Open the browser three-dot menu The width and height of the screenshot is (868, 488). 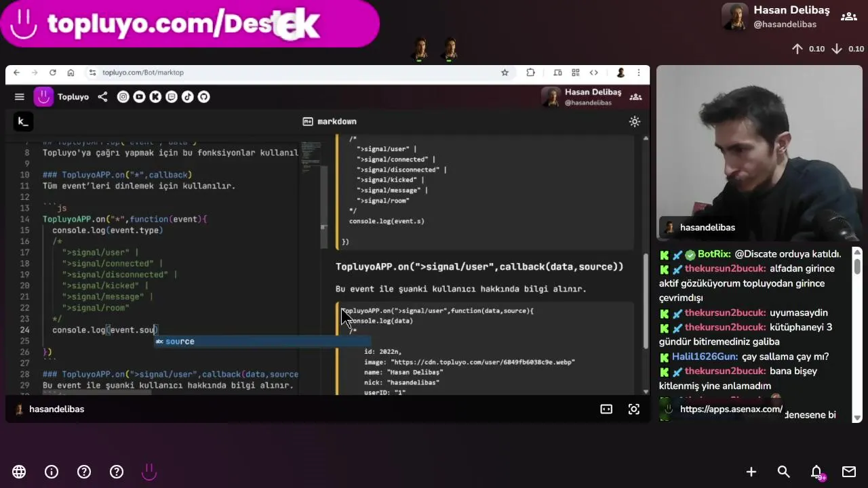pos(639,73)
